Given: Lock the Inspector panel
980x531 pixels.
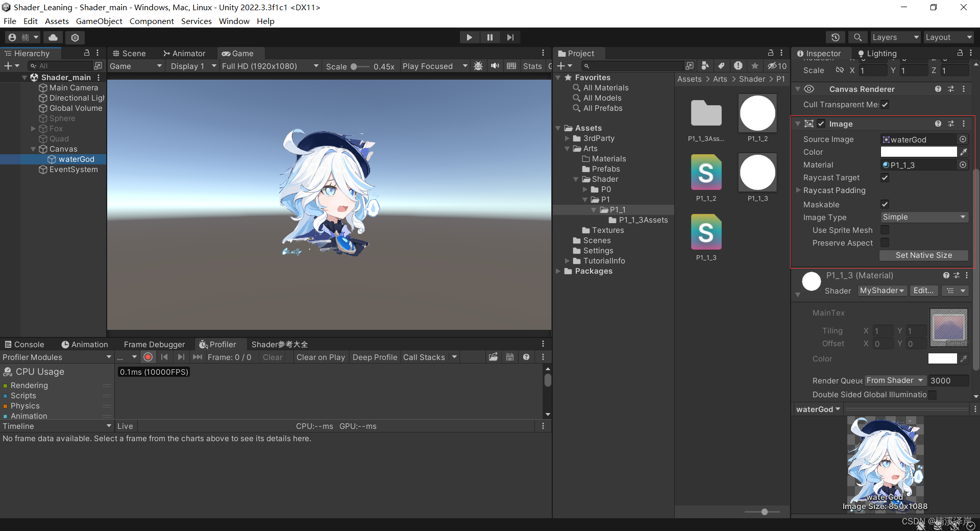Looking at the screenshot, I should 960,53.
